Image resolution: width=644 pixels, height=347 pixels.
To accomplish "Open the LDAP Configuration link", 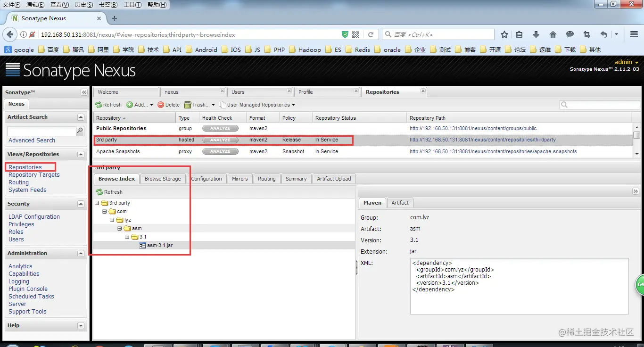I will coord(34,217).
